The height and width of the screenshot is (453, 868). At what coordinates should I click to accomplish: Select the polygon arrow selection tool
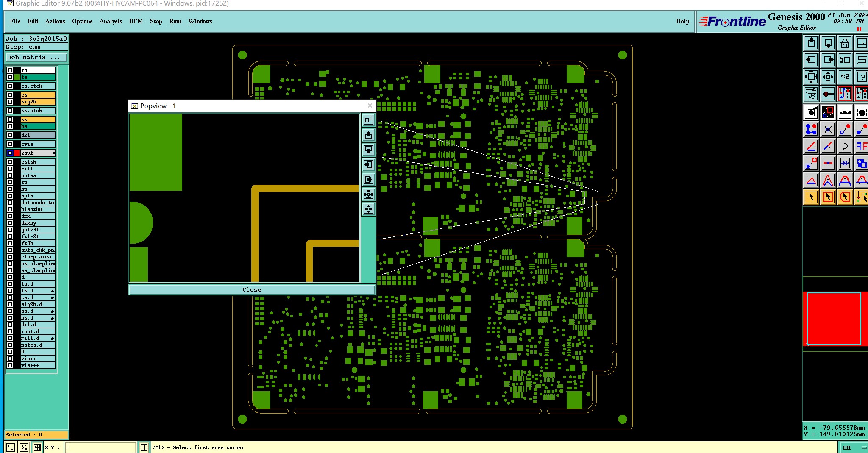845,197
